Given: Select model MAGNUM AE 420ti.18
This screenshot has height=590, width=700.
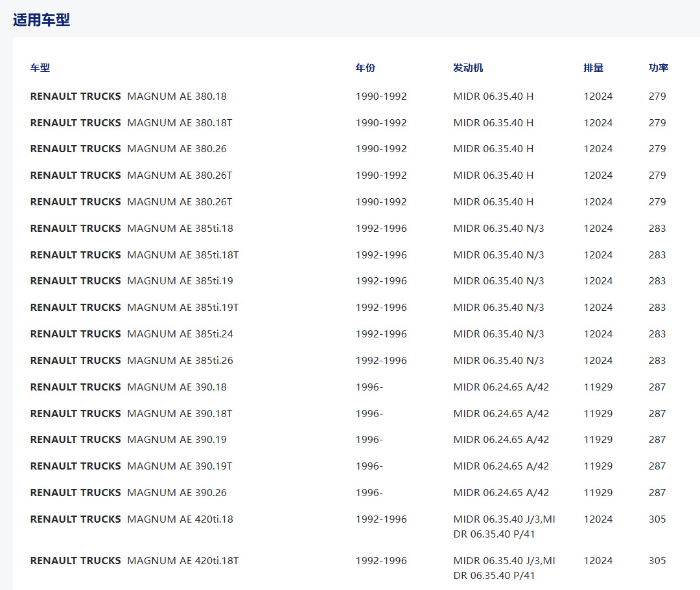Looking at the screenshot, I should [x=180, y=519].
